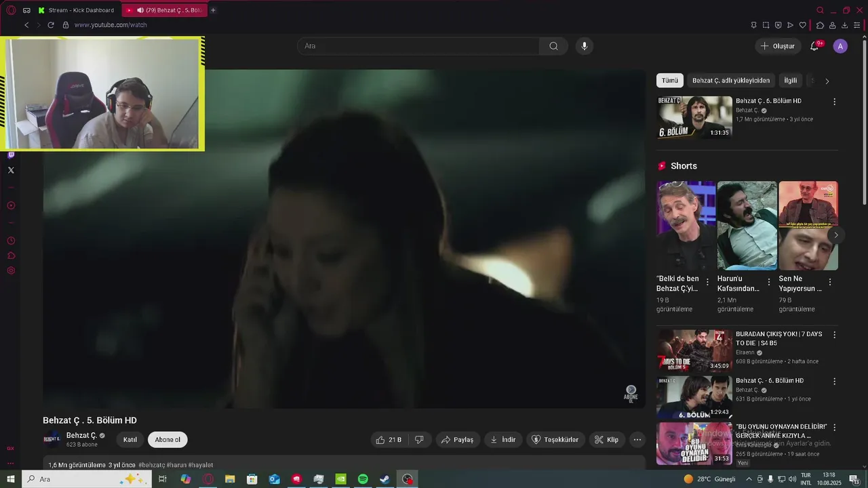Reload the current page
The height and width of the screenshot is (488, 868).
click(50, 25)
